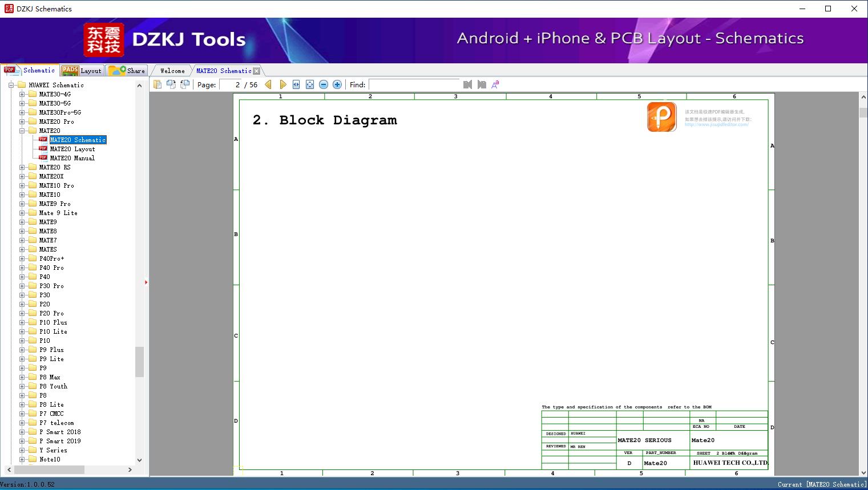Click the find previous icon
Image resolution: width=868 pixels, height=490 pixels.
[468, 84]
